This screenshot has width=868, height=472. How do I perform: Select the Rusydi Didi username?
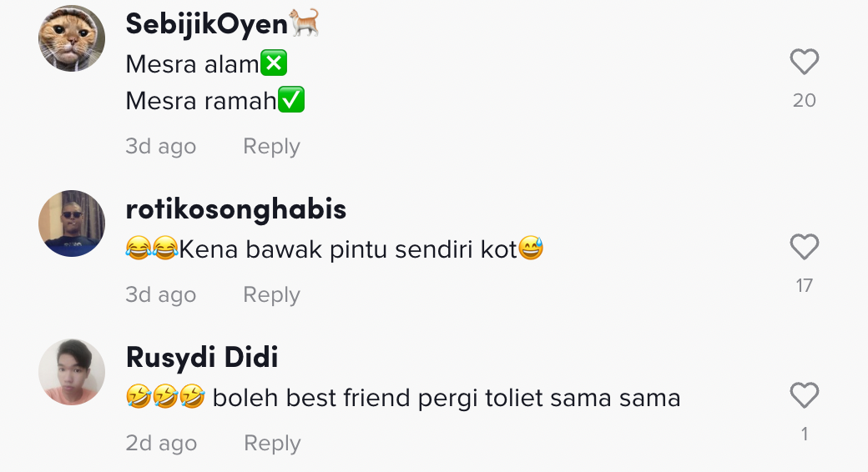[x=202, y=358]
